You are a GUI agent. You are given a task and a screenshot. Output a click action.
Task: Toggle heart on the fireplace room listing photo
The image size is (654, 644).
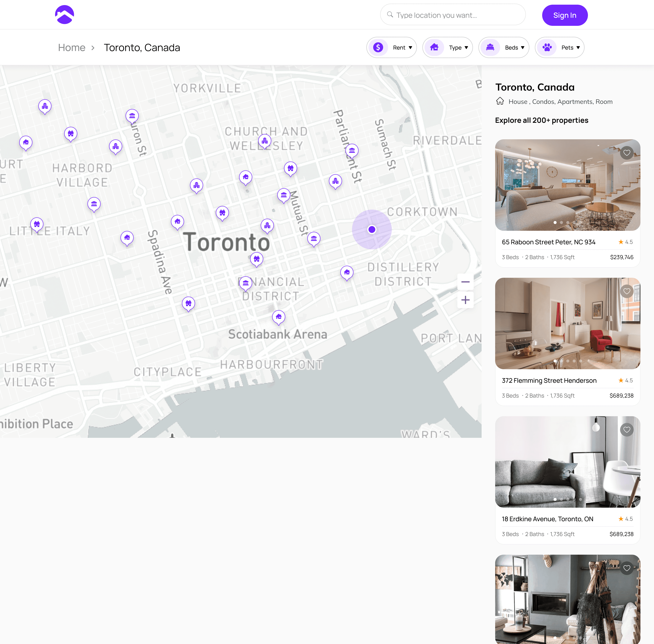coord(627,568)
